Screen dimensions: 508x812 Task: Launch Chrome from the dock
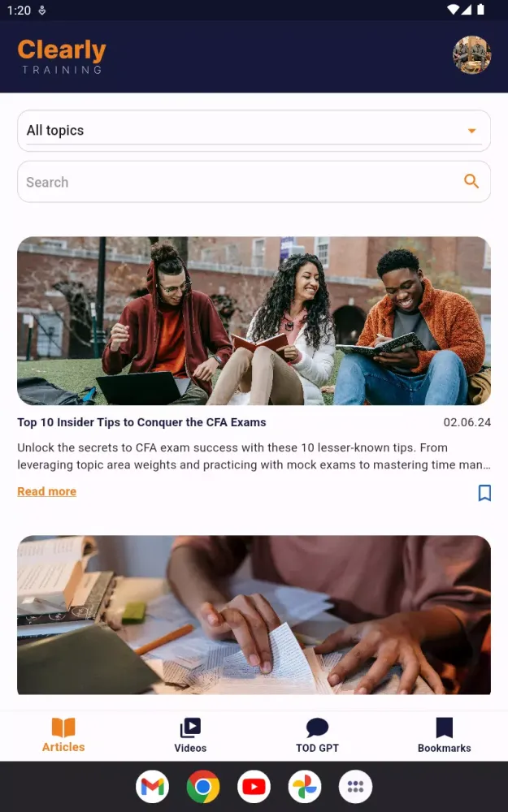[203, 787]
